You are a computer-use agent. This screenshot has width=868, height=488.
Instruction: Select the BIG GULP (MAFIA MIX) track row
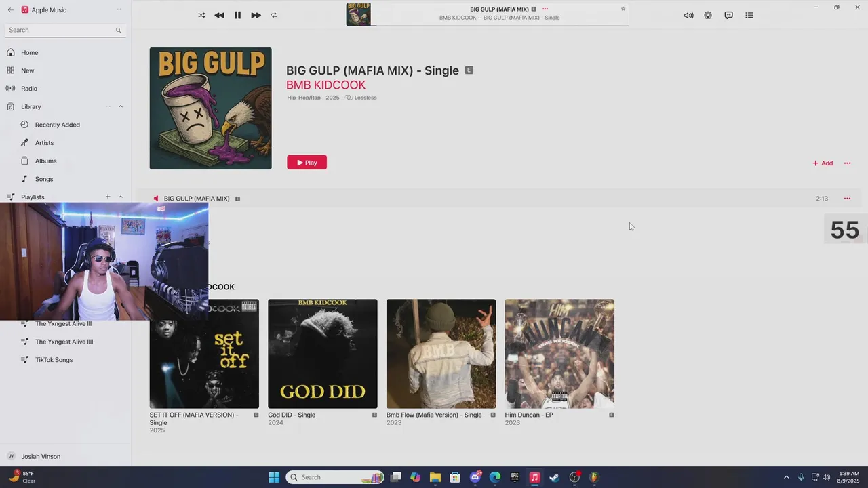[498, 199]
